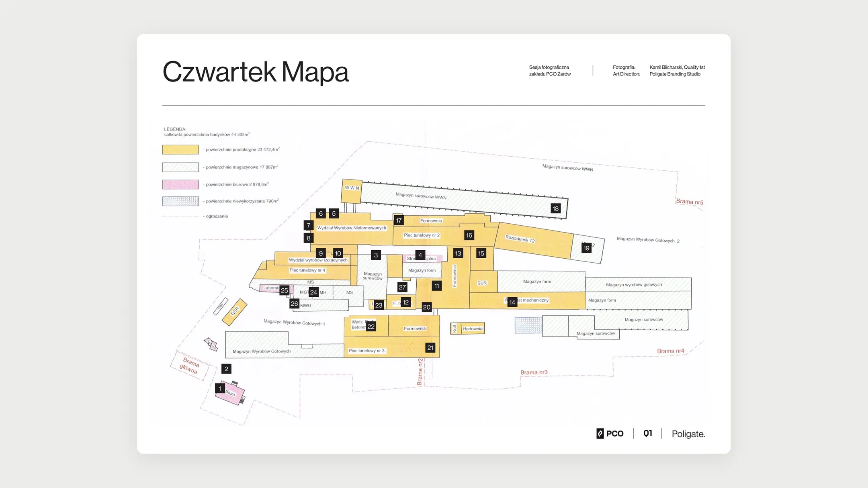Click marker 19 on the map
The height and width of the screenshot is (488, 868).
tap(586, 248)
